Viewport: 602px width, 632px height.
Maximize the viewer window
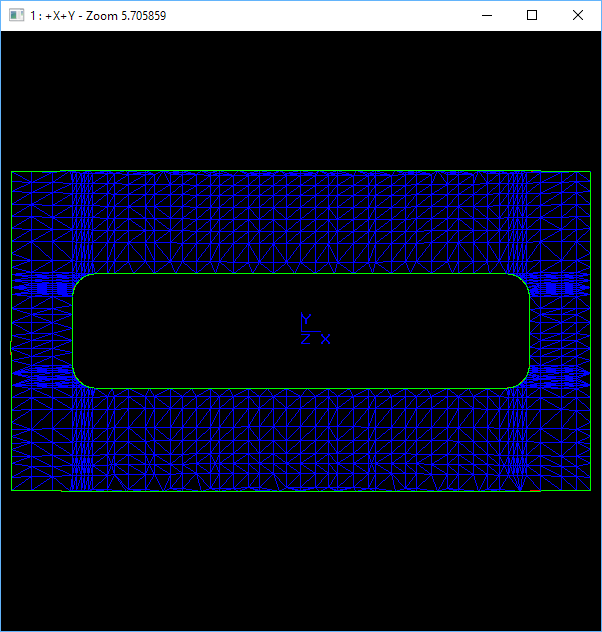pyautogui.click(x=532, y=15)
